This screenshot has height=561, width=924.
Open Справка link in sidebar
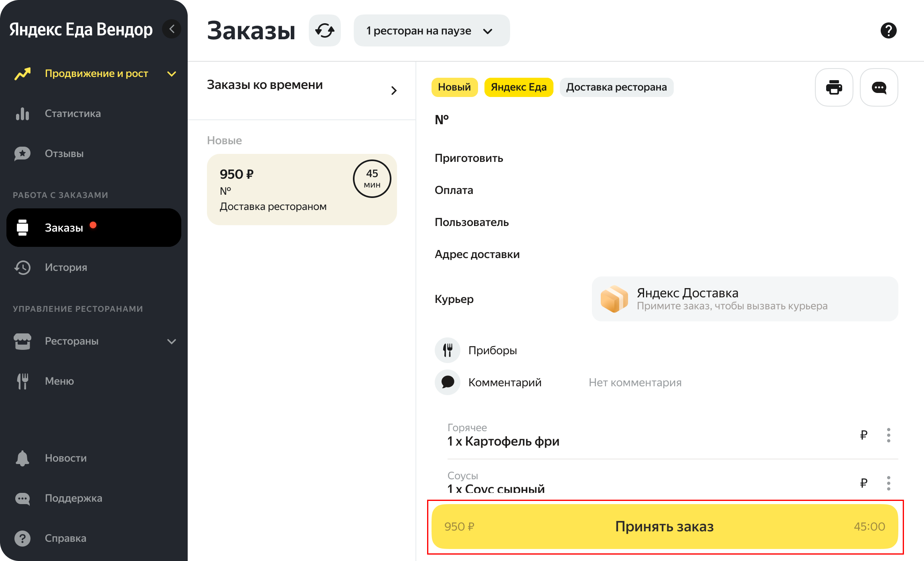(x=94, y=539)
